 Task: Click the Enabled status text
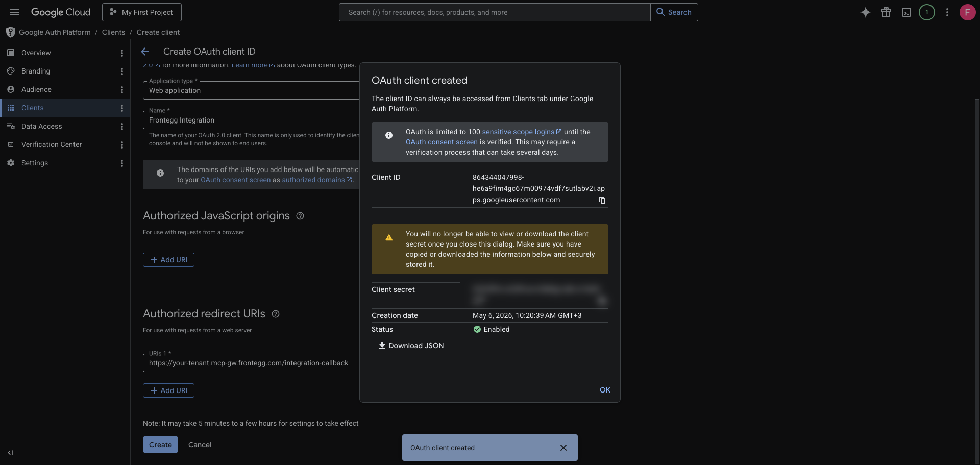pyautogui.click(x=497, y=329)
